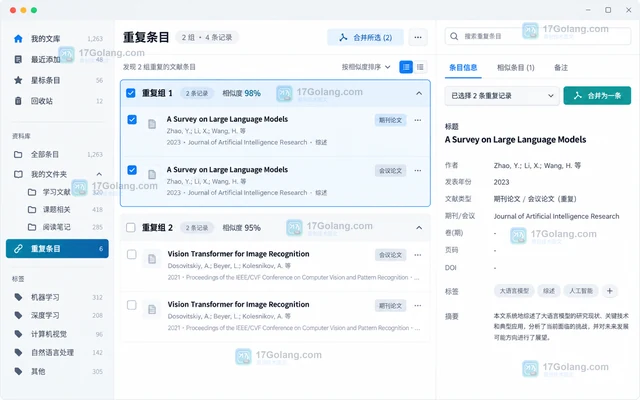This screenshot has height=400, width=640.
Task: Click the 最近添加 list icon
Action: pyautogui.click(x=18, y=60)
